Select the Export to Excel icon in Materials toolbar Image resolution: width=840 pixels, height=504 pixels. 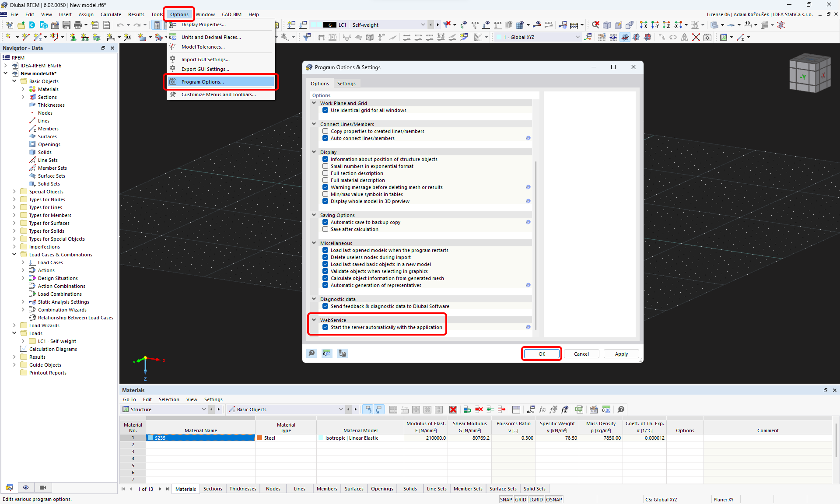coord(579,409)
